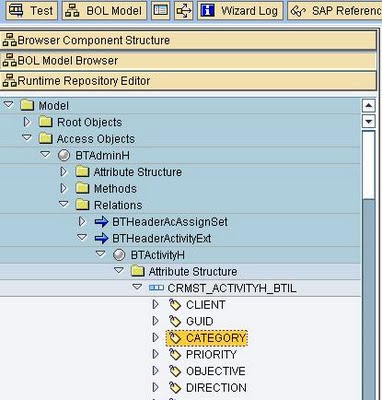Collapse the Model node

click(x=9, y=105)
